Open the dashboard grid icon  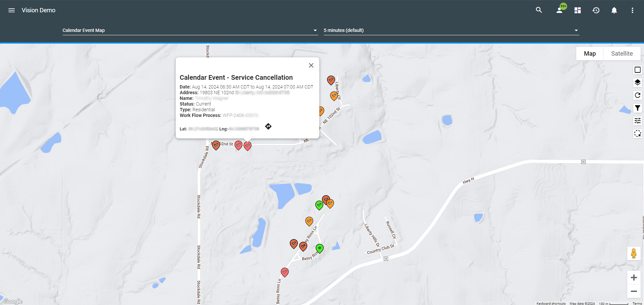[x=578, y=10]
